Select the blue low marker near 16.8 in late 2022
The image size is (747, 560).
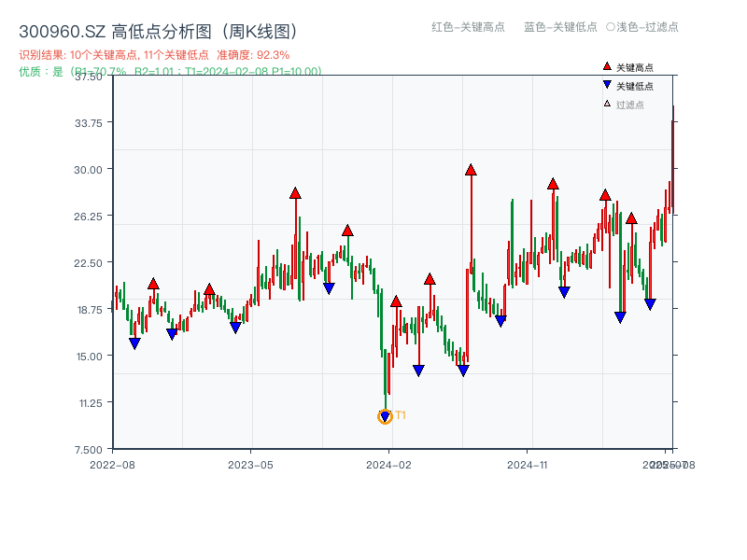tap(172, 334)
